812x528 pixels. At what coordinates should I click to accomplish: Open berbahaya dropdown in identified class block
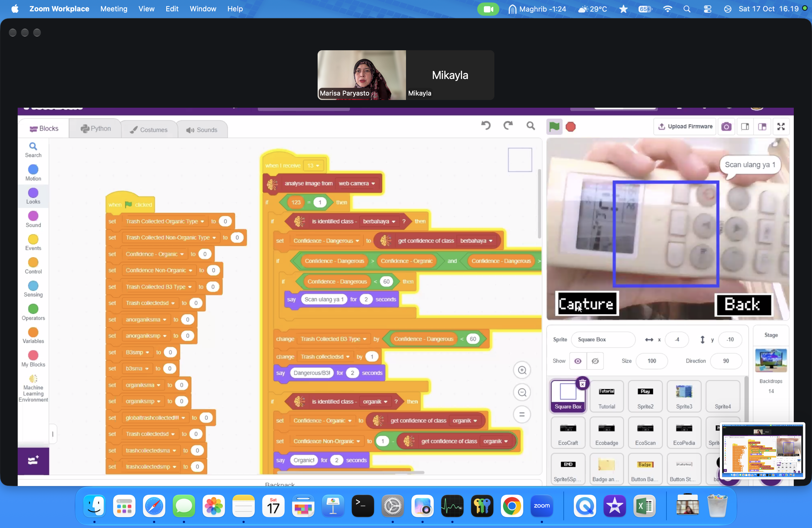point(379,221)
